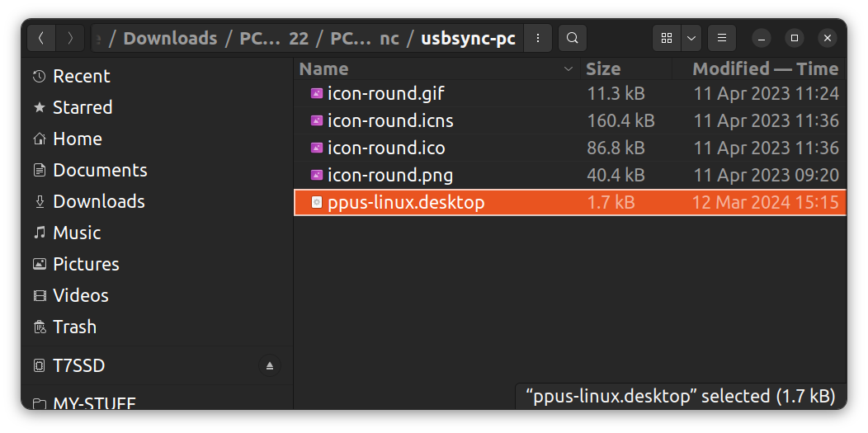
Task: Open Videos in the sidebar
Action: pos(80,295)
